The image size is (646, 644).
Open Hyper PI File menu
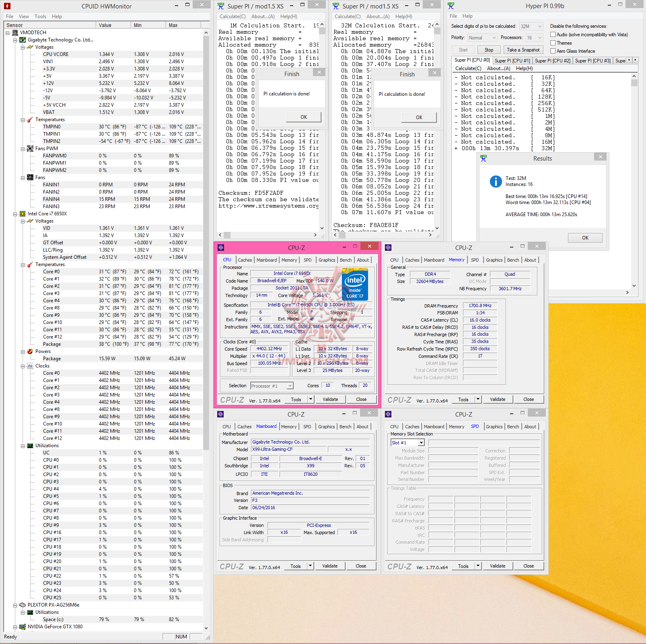click(x=453, y=16)
